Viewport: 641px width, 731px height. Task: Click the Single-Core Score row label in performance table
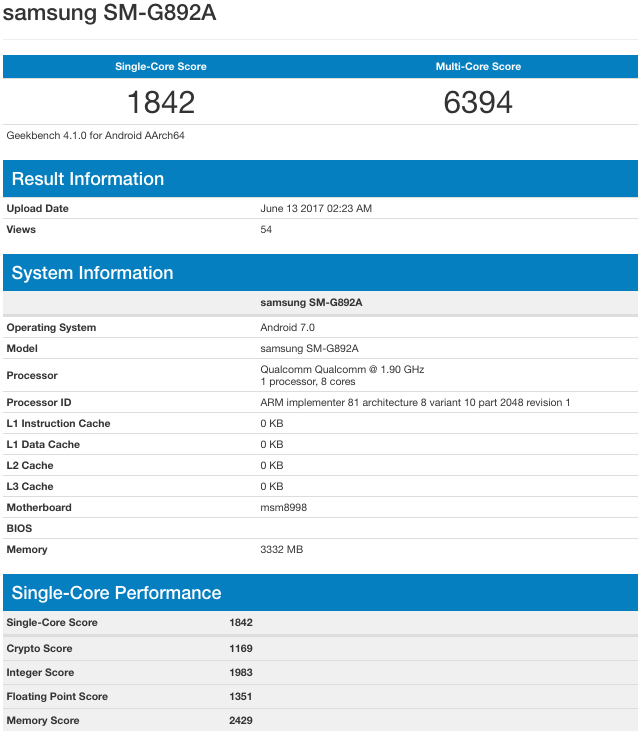click(52, 622)
